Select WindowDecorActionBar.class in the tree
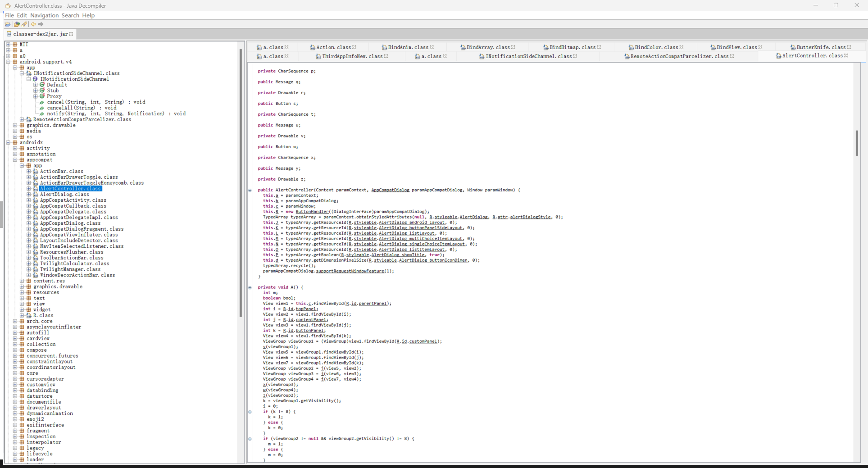 coord(77,275)
